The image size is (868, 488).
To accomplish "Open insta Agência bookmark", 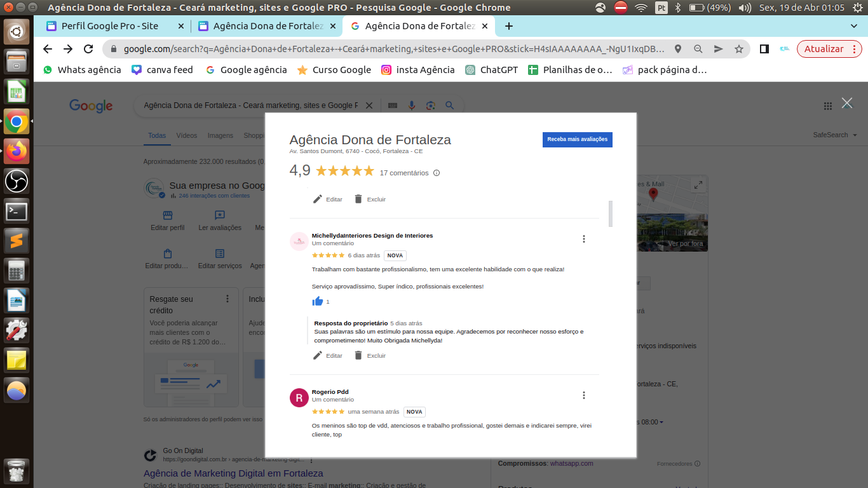I will [417, 70].
